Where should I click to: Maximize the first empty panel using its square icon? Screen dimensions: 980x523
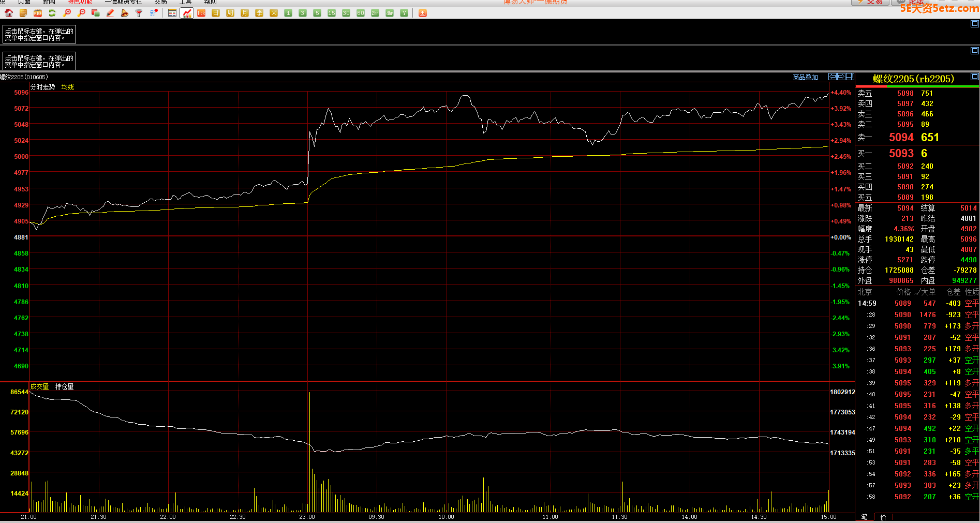(x=974, y=24)
